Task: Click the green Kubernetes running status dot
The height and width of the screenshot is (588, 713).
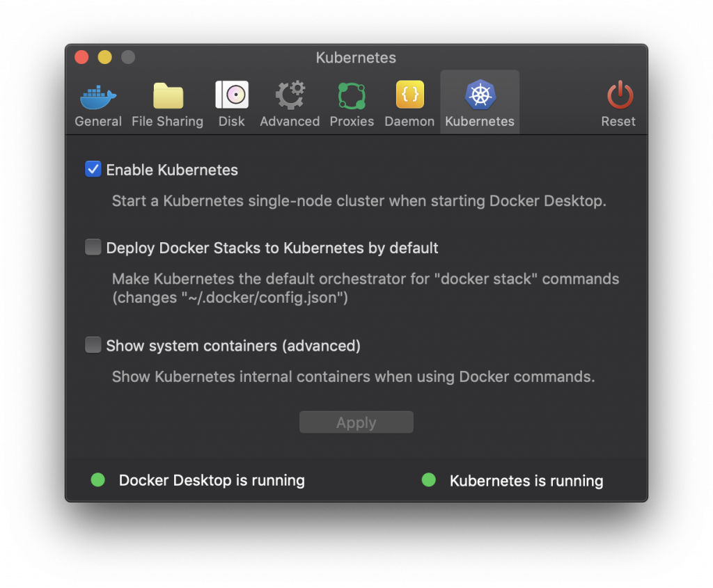Action: 429,479
